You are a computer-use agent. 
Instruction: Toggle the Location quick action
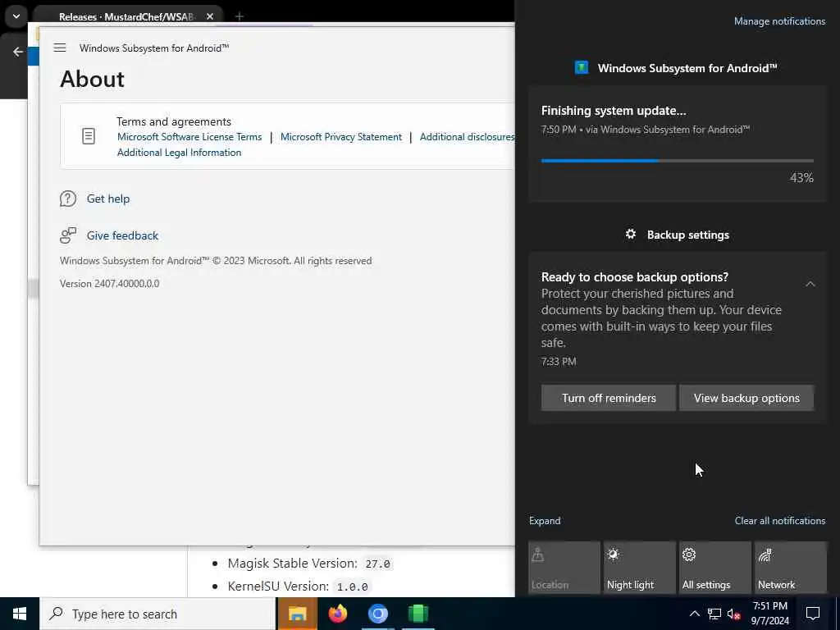pyautogui.click(x=564, y=568)
